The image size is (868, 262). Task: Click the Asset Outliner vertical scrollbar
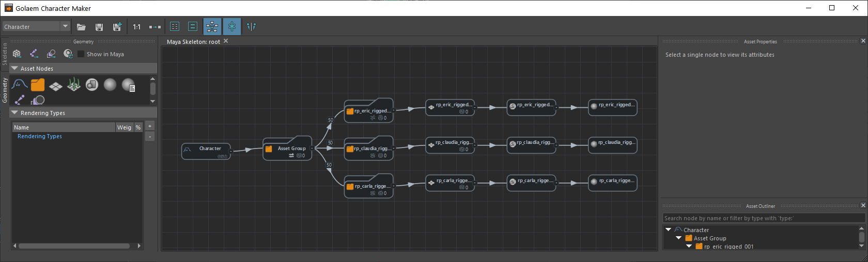(x=861, y=237)
